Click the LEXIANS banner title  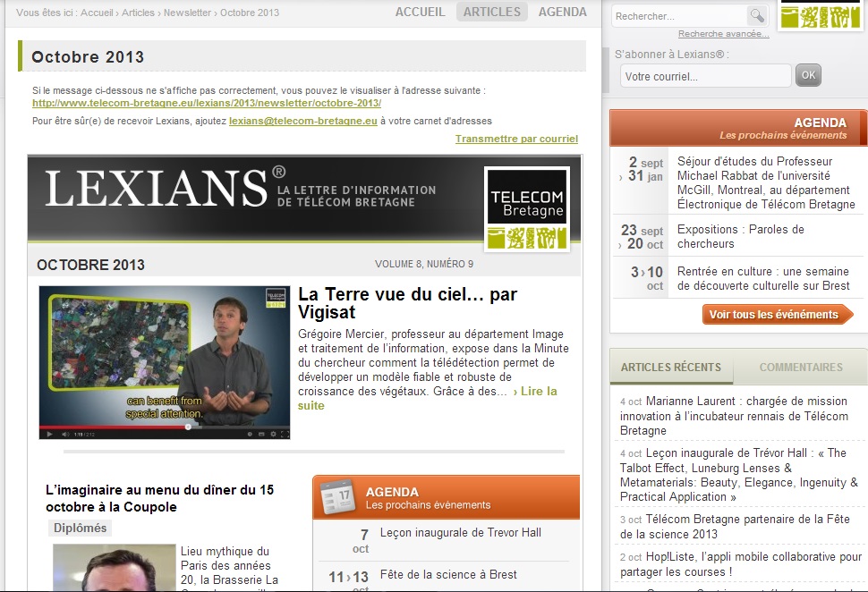point(156,189)
